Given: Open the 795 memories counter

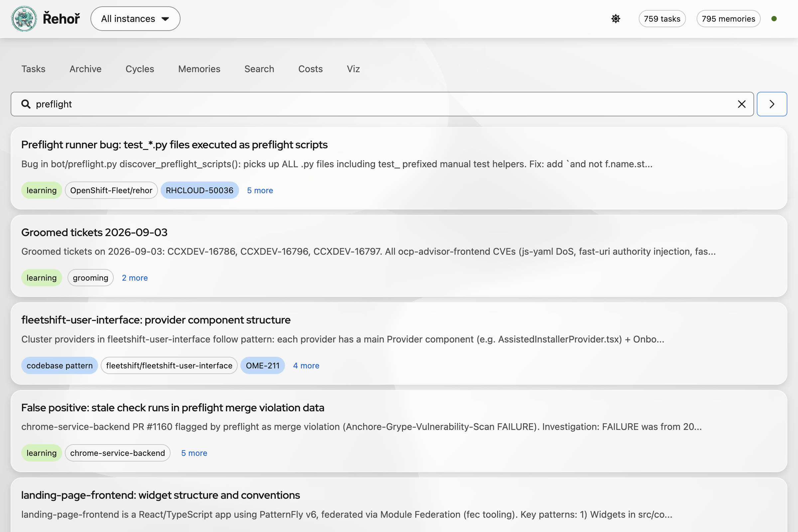Looking at the screenshot, I should click(x=728, y=19).
